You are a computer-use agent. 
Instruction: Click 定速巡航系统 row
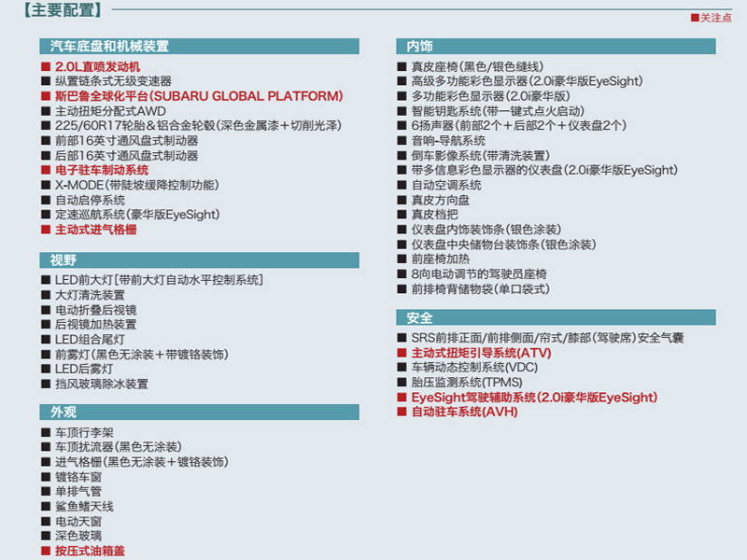coord(131,215)
